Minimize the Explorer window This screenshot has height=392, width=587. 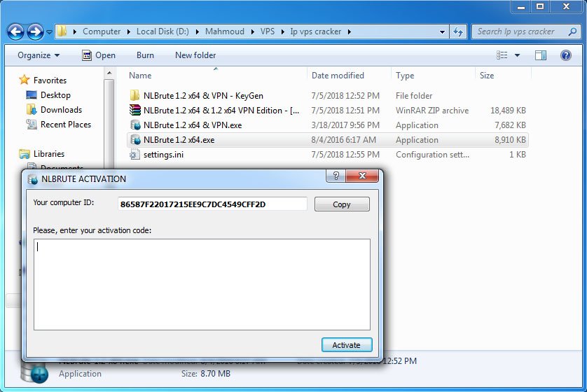(521, 6)
